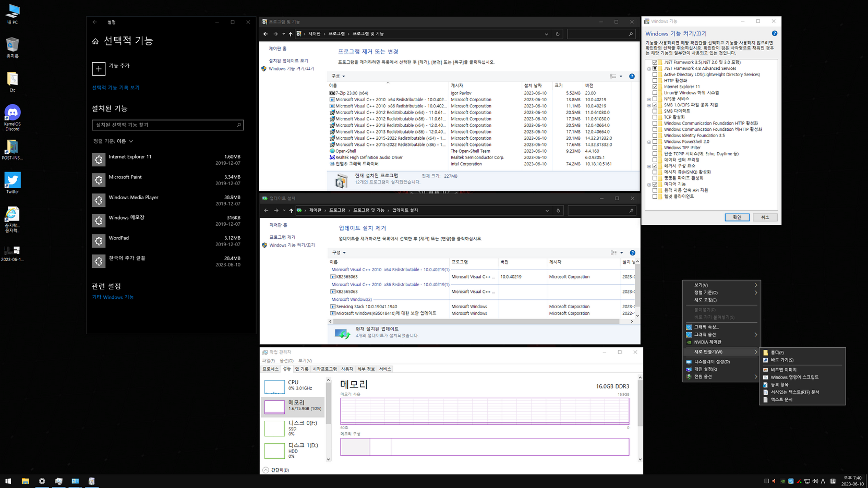Refresh the 프로그램 및 기능 address bar
The image size is (868, 488).
click(x=558, y=34)
